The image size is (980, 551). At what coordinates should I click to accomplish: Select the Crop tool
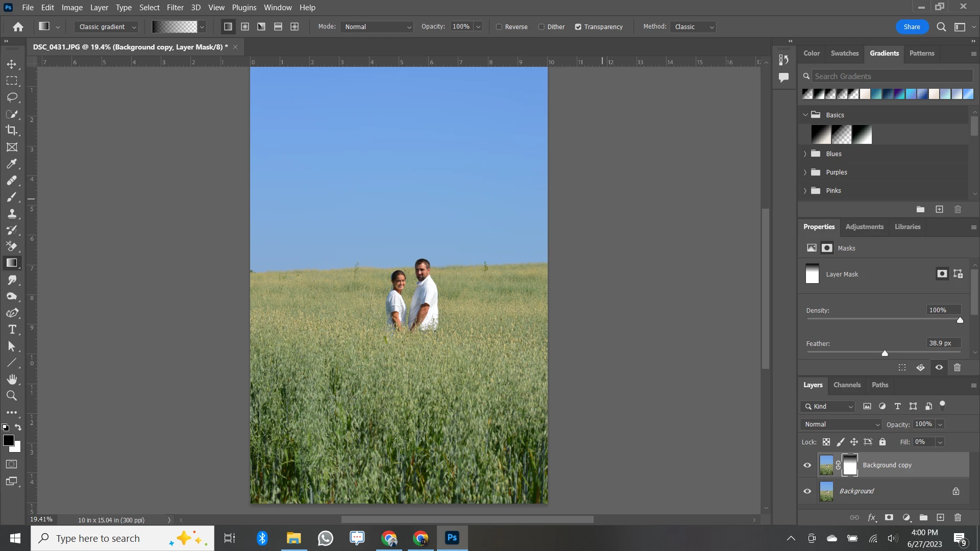click(x=12, y=130)
